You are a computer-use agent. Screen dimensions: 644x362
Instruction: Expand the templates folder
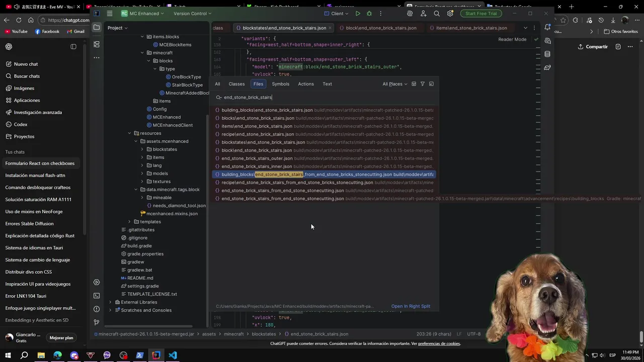pyautogui.click(x=129, y=222)
